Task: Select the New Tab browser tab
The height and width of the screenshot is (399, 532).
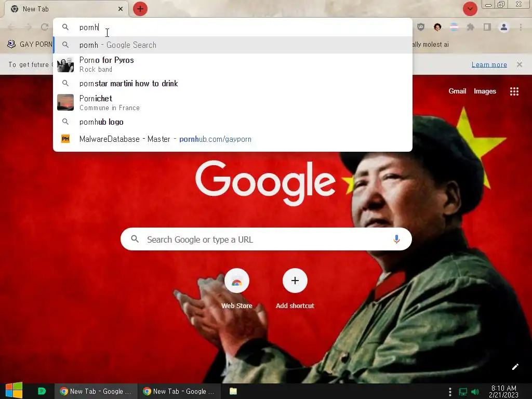Action: click(66, 9)
